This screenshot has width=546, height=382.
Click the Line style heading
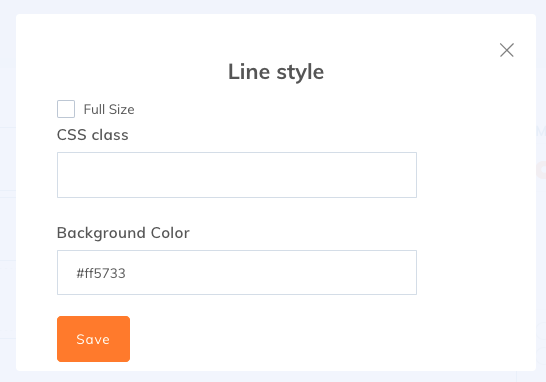pos(276,72)
